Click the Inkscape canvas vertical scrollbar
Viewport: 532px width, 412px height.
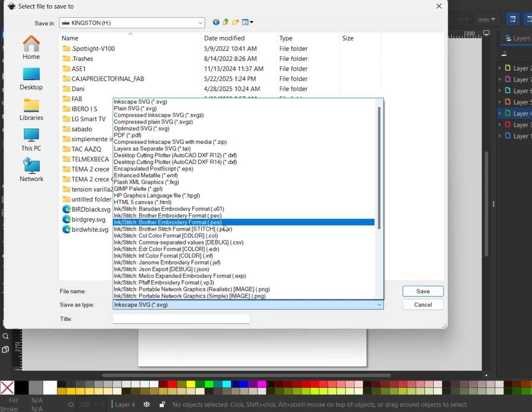coord(486,204)
